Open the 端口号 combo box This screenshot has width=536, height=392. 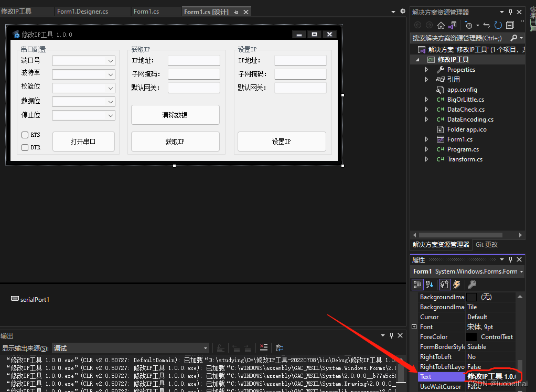click(83, 61)
